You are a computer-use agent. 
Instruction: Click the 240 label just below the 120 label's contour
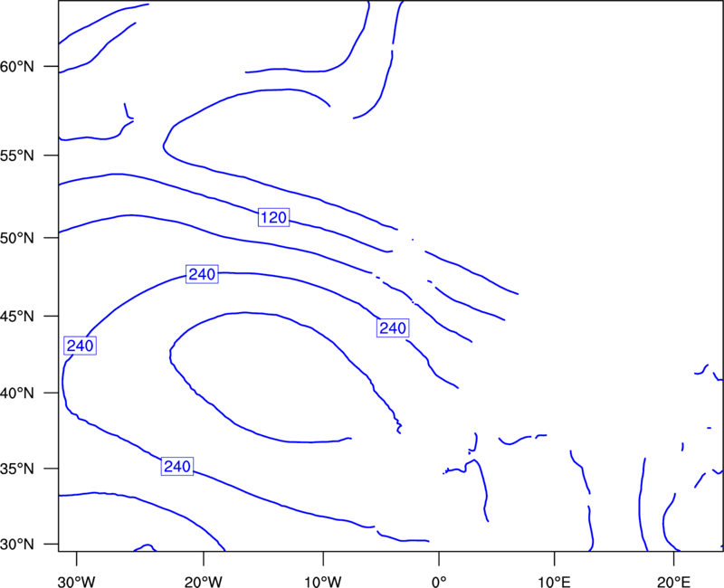tap(202, 275)
